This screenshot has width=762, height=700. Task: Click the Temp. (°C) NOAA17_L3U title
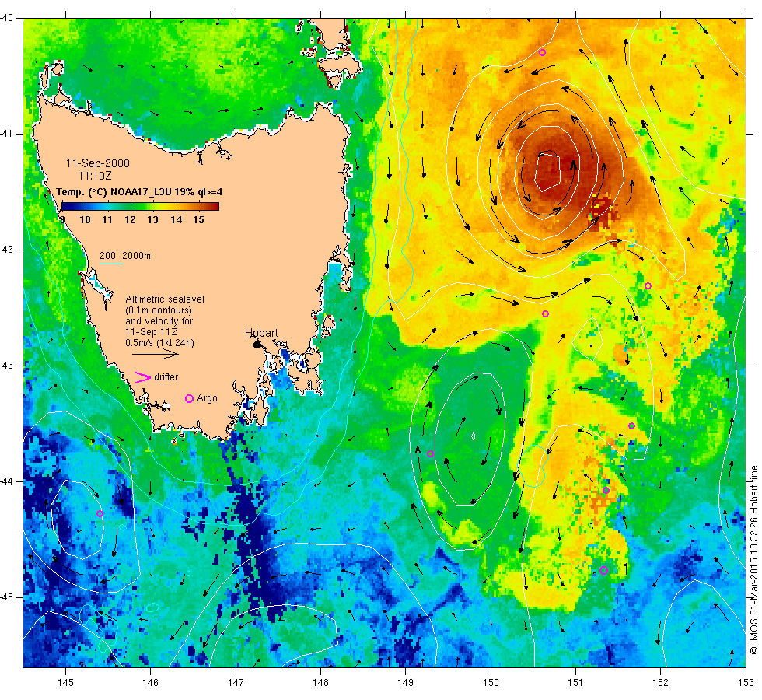click(139, 192)
